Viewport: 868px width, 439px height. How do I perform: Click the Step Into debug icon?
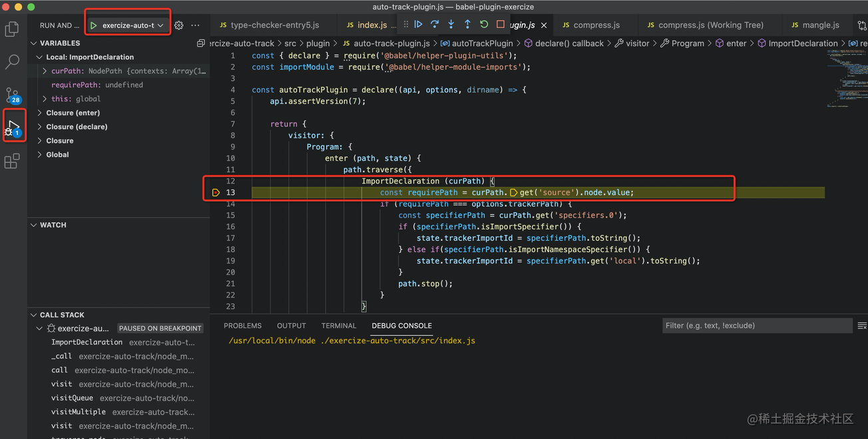click(x=451, y=25)
